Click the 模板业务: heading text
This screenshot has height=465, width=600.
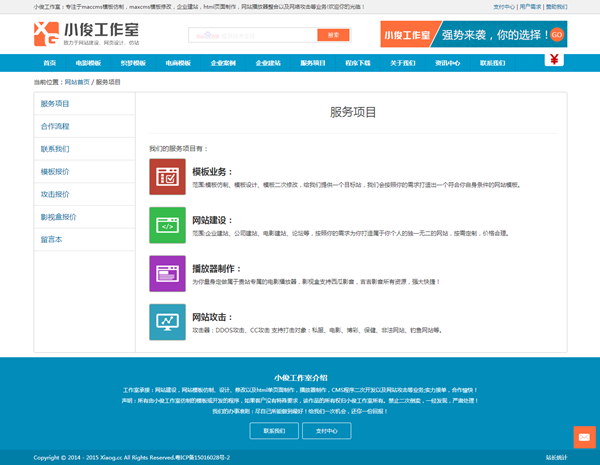(x=212, y=172)
